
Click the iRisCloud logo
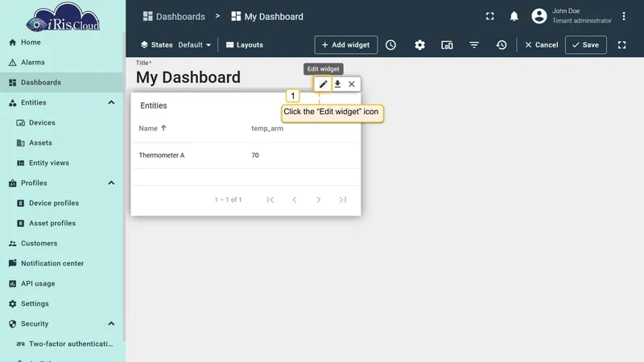pos(63,17)
